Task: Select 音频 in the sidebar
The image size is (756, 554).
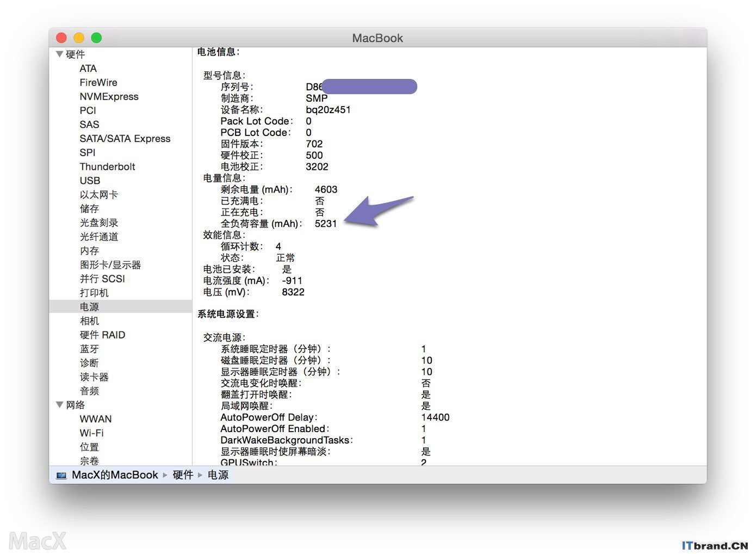Action: click(x=89, y=391)
